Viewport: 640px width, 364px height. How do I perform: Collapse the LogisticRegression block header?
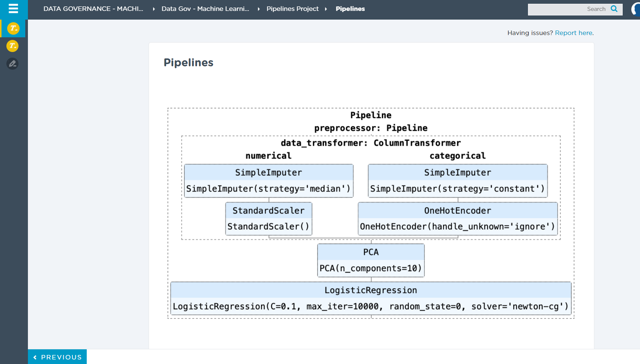tap(371, 290)
